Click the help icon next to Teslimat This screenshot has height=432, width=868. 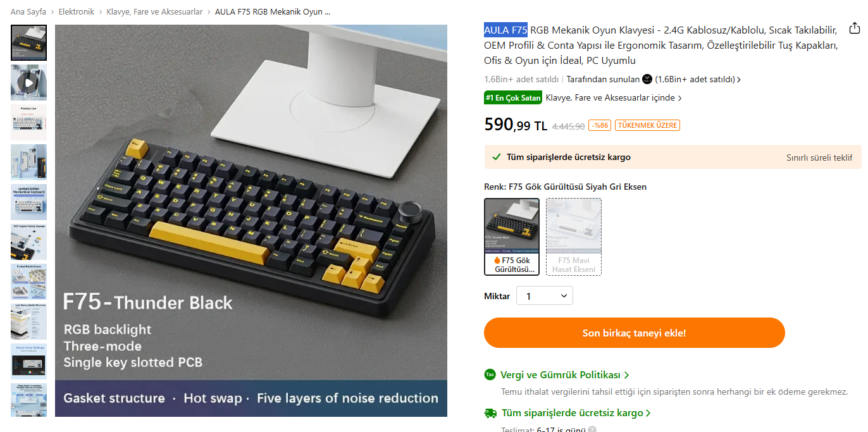point(592,429)
